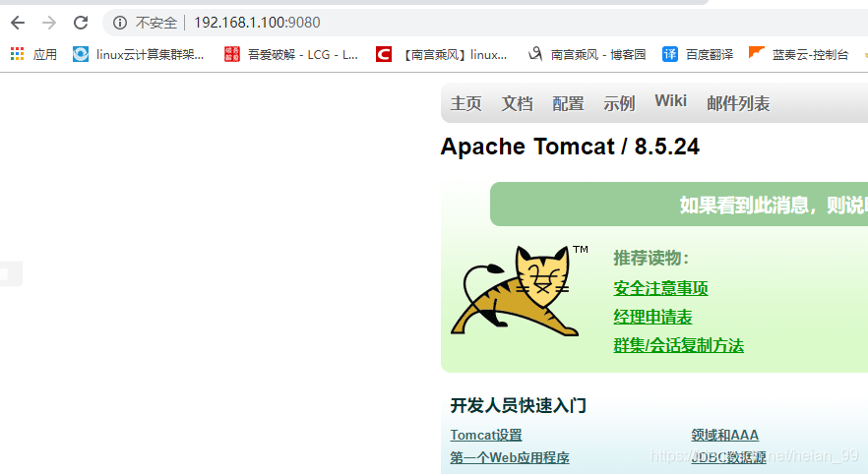
Task: Select the Wiki navigation tab
Action: click(670, 101)
